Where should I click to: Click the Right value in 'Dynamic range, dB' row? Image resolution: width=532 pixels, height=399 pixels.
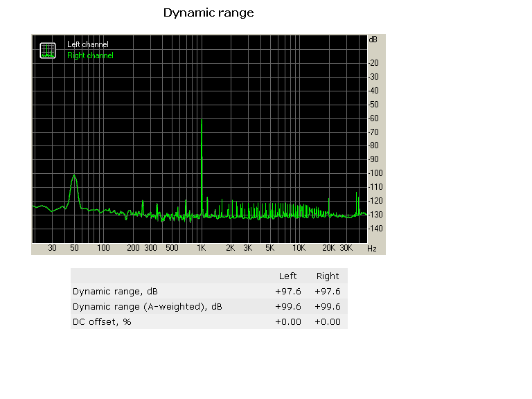[x=328, y=292]
